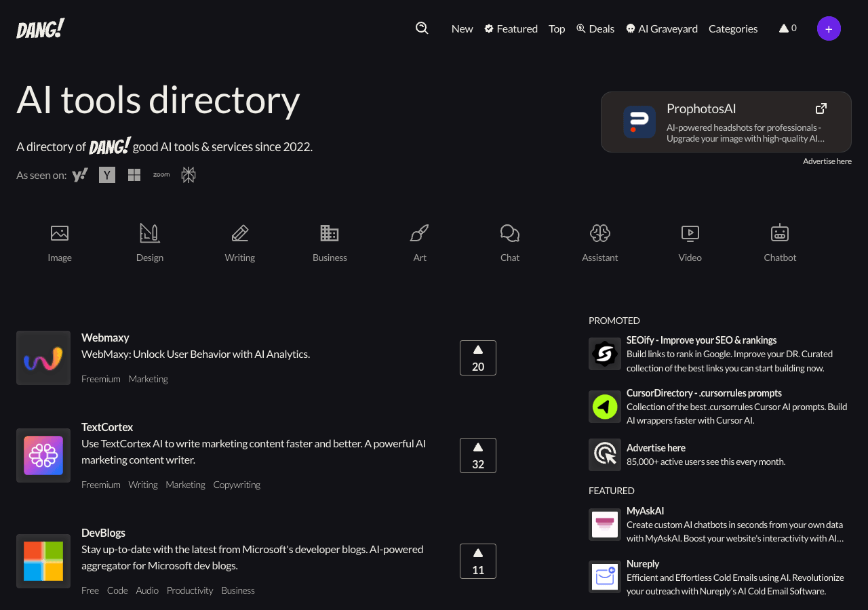
Task: Click the Perplexity logo under As seen on
Action: pyautogui.click(x=189, y=175)
